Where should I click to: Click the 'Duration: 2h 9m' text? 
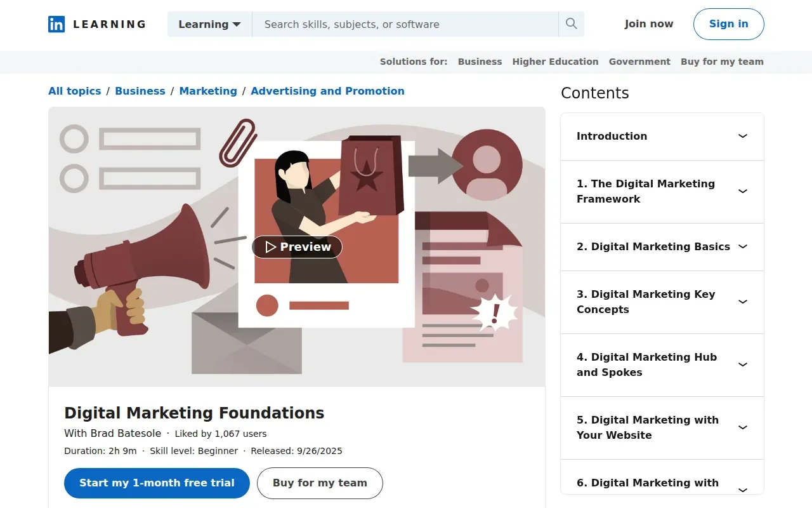(x=100, y=451)
